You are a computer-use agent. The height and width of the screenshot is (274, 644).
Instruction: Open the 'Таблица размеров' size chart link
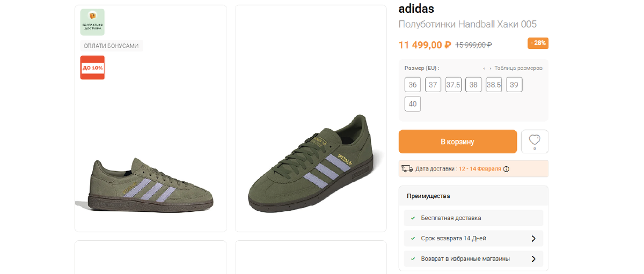point(518,69)
